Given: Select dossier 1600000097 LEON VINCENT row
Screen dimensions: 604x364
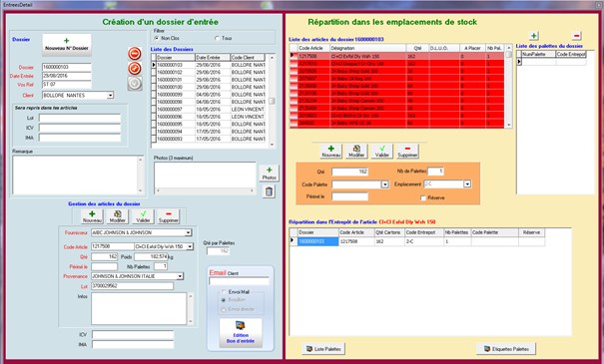Looking at the screenshot, I should [x=211, y=110].
